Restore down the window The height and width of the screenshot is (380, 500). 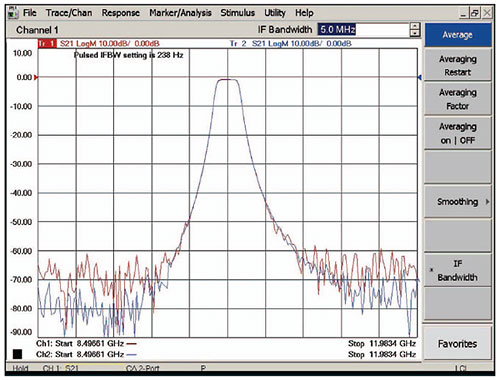(x=475, y=13)
